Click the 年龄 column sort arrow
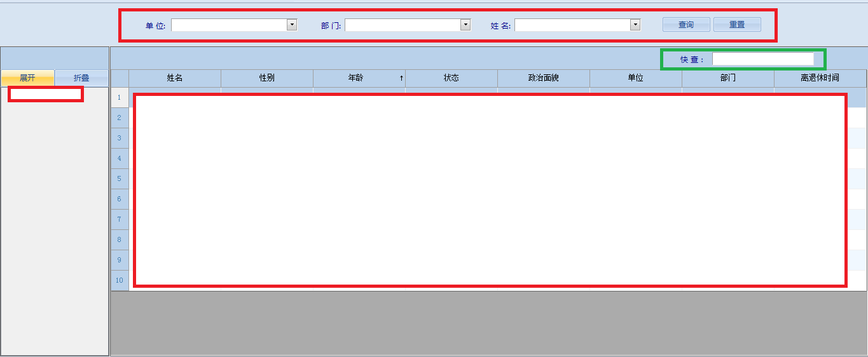868x357 pixels. click(401, 78)
